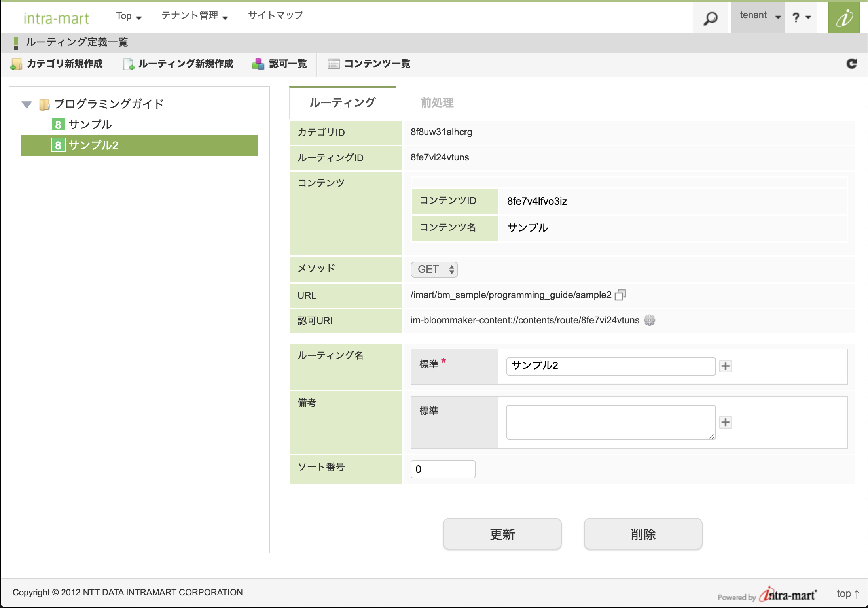Click the refresh icon in toolbar
This screenshot has height=608, width=868.
coord(851,64)
